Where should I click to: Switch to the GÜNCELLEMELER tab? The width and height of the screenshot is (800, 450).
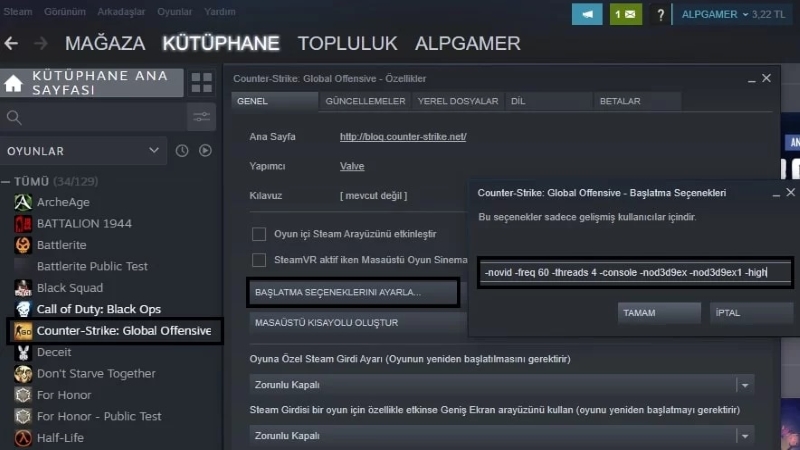[365, 101]
